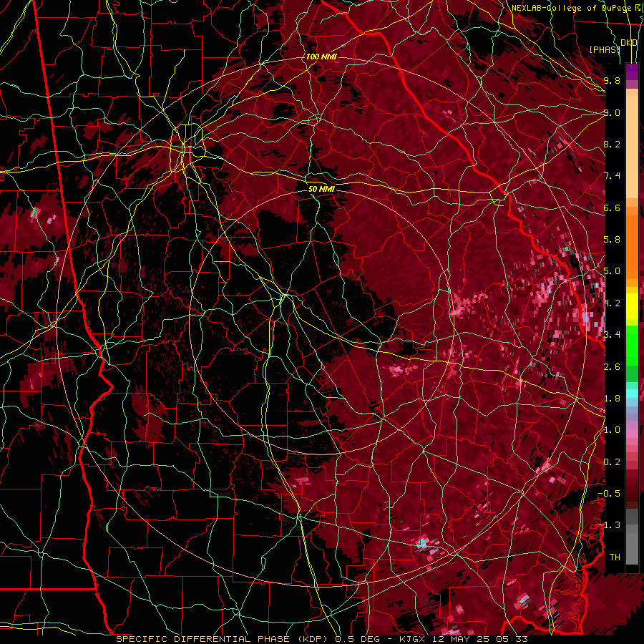Click the 'KJGX' radar site identifier

coord(412,639)
